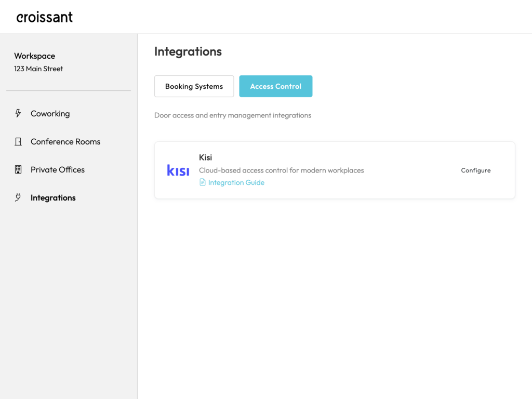532x399 pixels.
Task: Click the Conference Rooms door icon
Action: coord(18,141)
